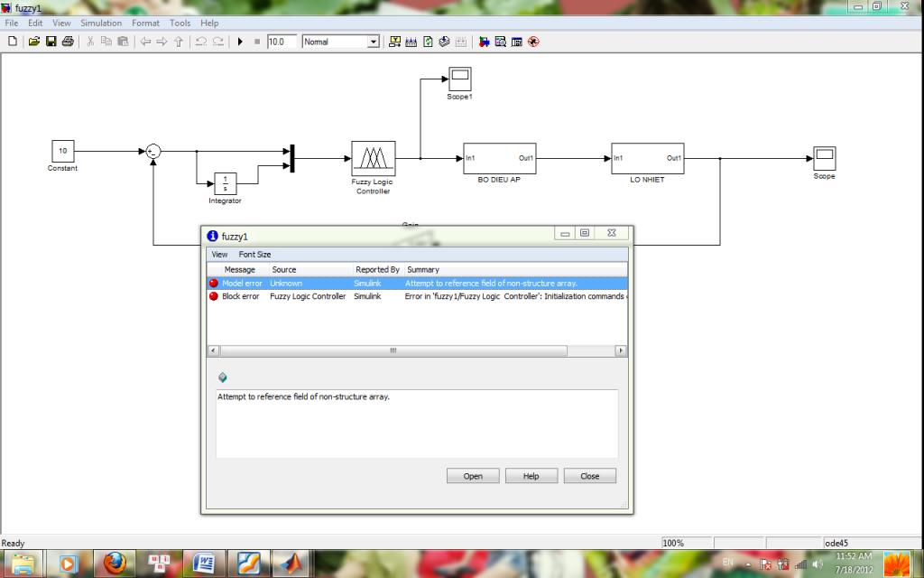Paste with the toolbar clipboard icon

[x=123, y=42]
